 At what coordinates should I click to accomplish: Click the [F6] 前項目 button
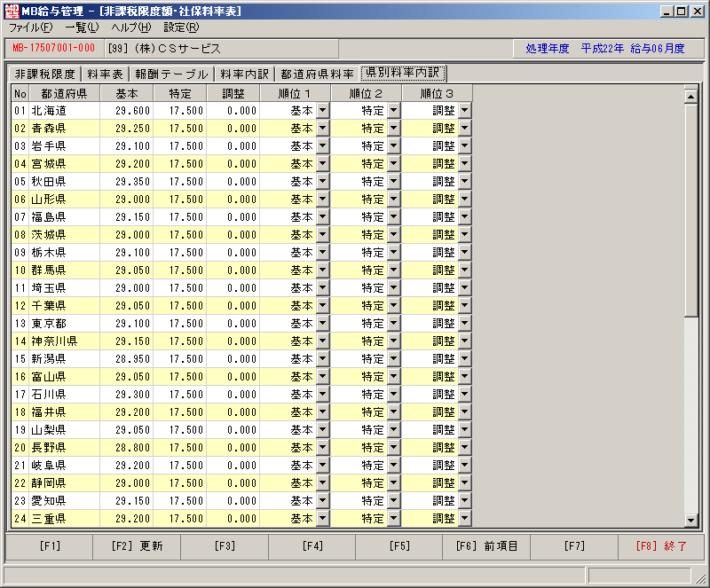486,546
